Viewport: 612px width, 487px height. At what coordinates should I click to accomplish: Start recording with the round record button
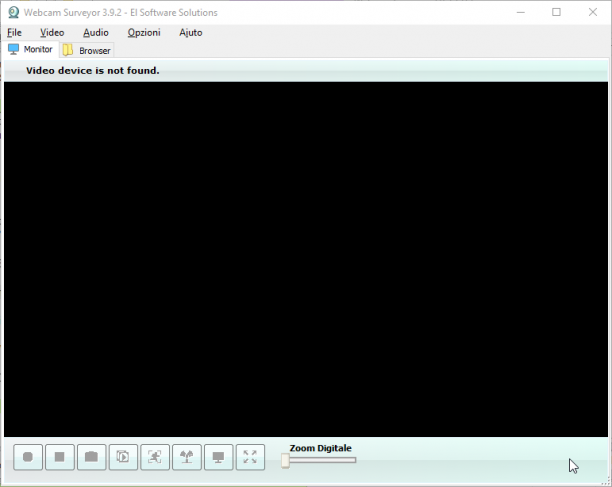(x=28, y=457)
